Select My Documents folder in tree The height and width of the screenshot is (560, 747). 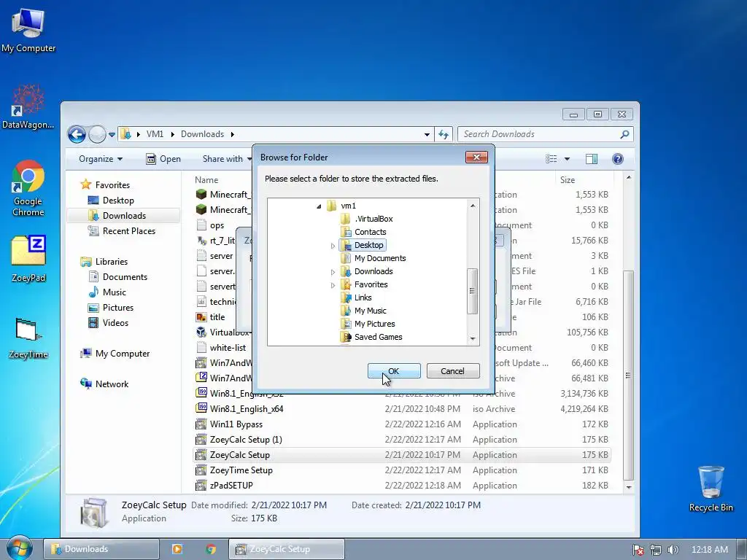[x=373, y=258]
